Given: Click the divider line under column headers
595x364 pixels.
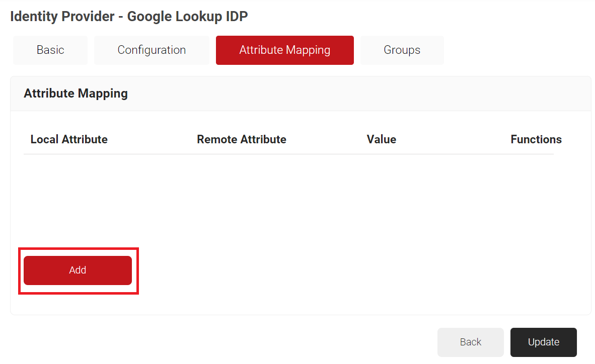Looking at the screenshot, I should coord(288,154).
